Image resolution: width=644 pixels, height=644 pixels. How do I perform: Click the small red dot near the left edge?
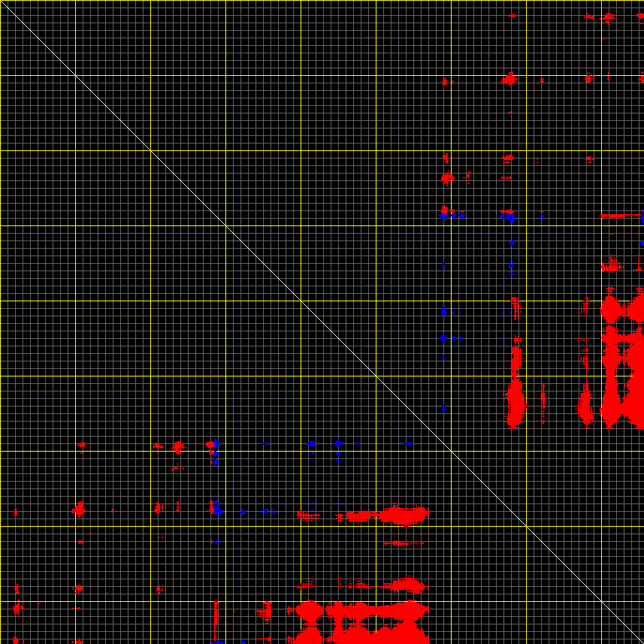16,512
